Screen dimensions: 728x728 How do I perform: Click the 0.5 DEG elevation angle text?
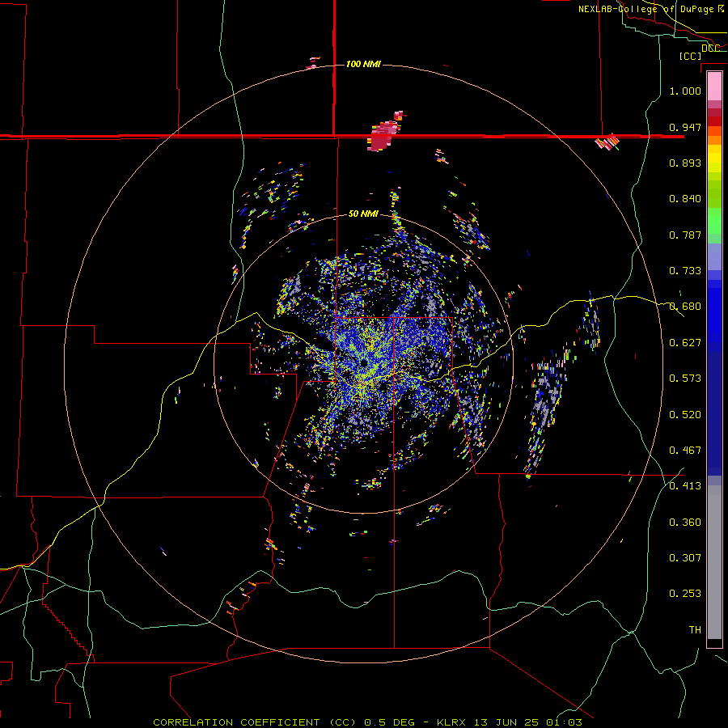click(390, 722)
